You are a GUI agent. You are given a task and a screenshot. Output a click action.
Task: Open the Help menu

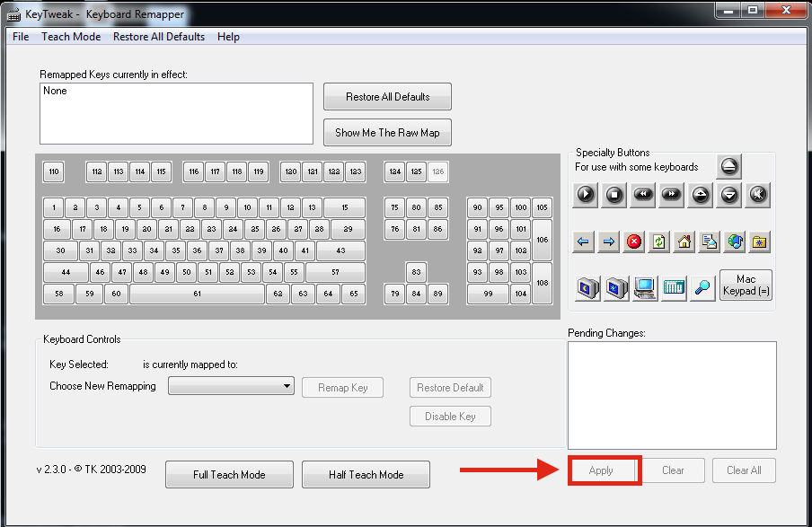click(x=228, y=37)
